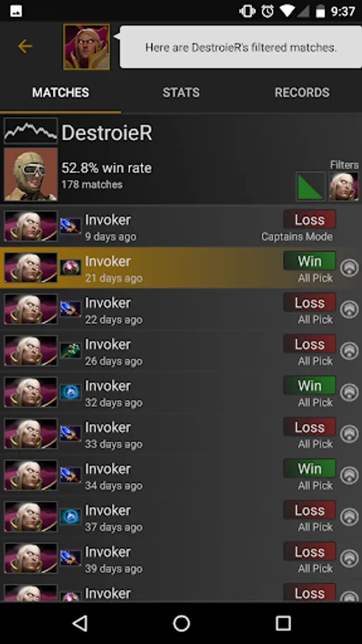Tap the skill icon on 34 days ago match
This screenshot has height=644, width=362.
[71, 475]
